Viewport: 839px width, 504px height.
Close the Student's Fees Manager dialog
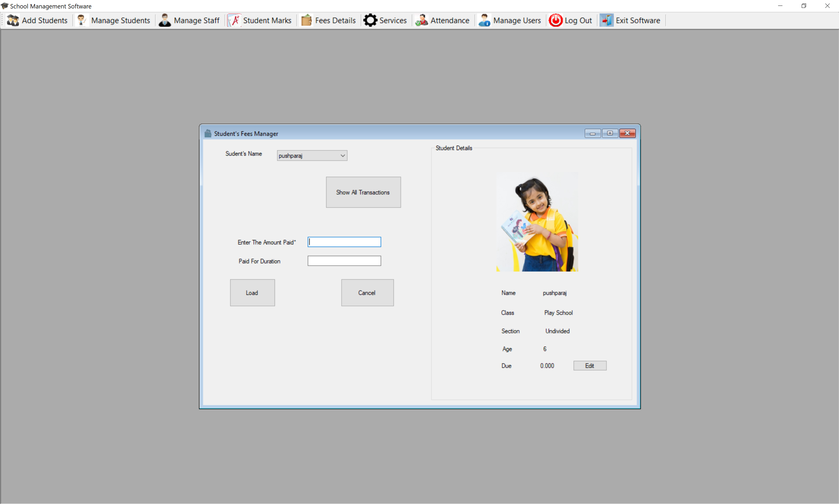pos(627,133)
